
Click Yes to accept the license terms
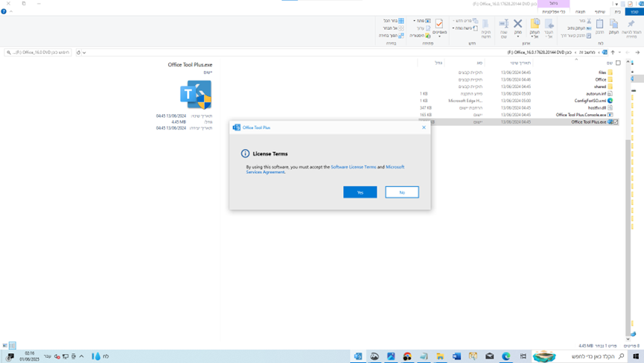(x=360, y=192)
